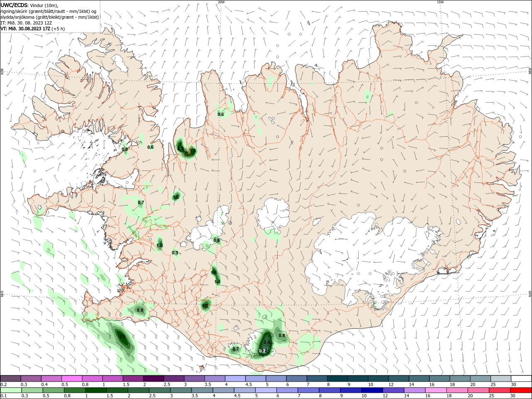Click the 15W longitude label
The height and width of the screenshot is (399, 532).
441,2
